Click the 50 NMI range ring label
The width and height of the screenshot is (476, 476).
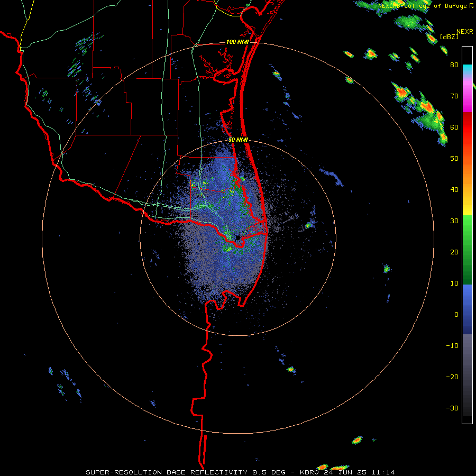coord(238,140)
